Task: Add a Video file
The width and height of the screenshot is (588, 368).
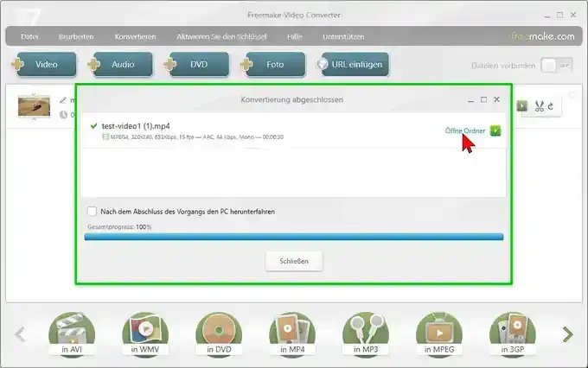Action: pyautogui.click(x=47, y=65)
